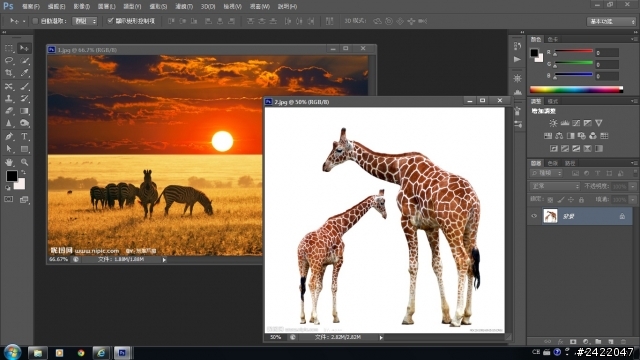This screenshot has width=640, height=360.
Task: Open the File (F) menu
Action: [x=31, y=7]
